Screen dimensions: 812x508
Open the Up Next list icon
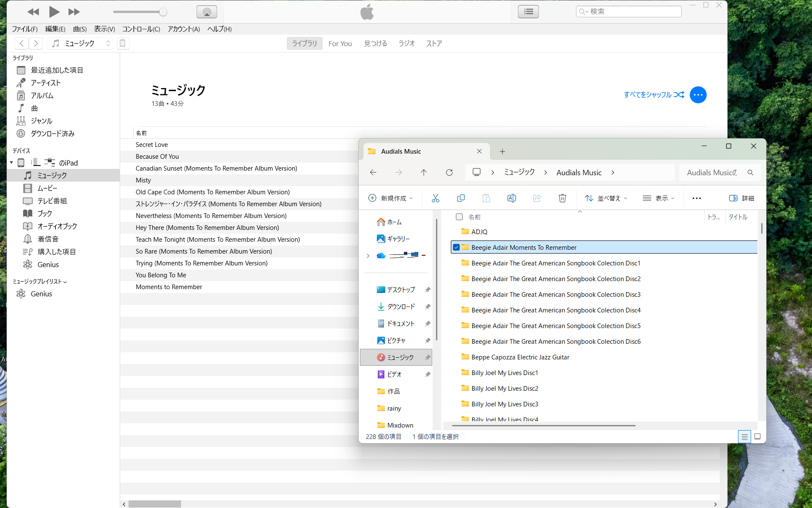point(528,12)
